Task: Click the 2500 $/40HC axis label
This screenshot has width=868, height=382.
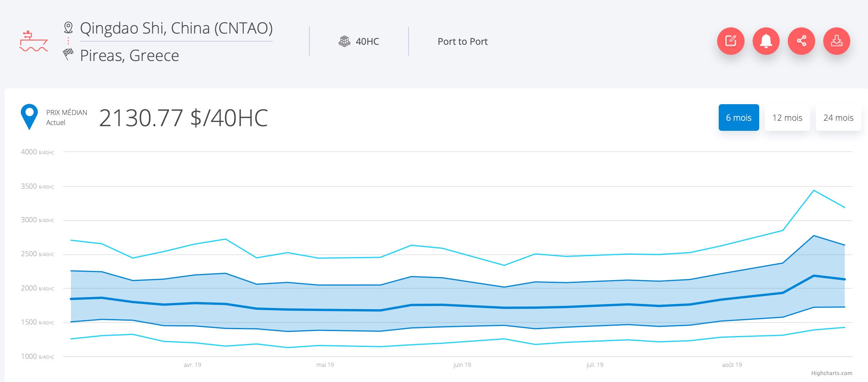Action: click(x=37, y=254)
